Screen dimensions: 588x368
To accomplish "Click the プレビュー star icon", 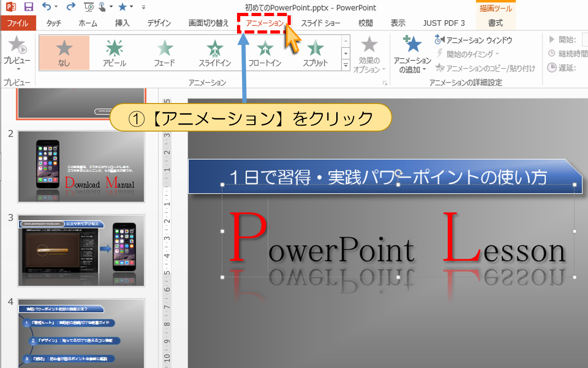I will 17,45.
